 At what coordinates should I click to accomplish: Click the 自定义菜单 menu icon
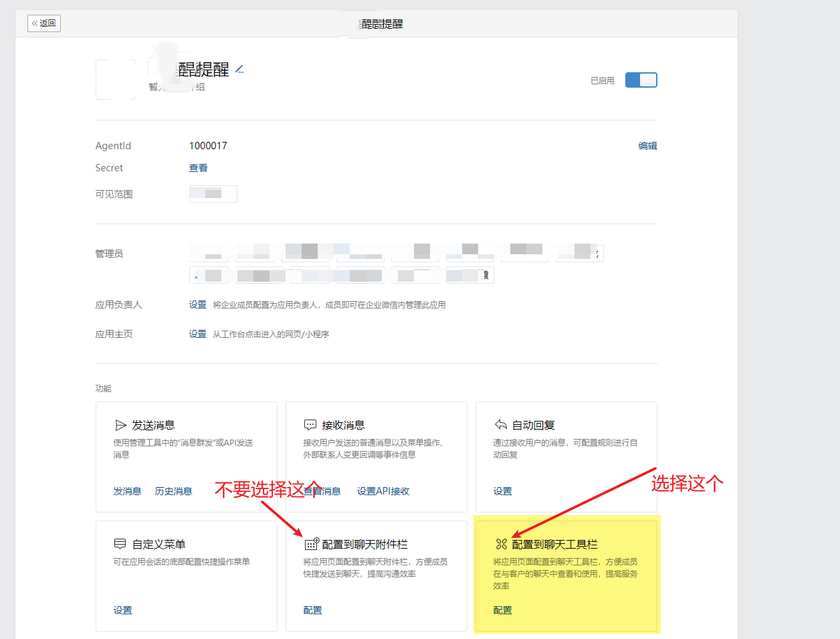tap(120, 544)
